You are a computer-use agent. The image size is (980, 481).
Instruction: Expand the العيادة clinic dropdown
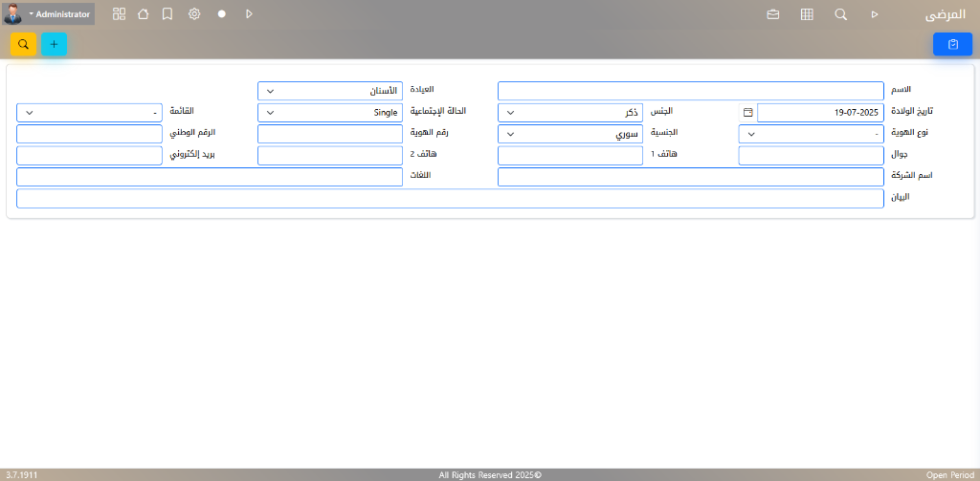pyautogui.click(x=329, y=91)
